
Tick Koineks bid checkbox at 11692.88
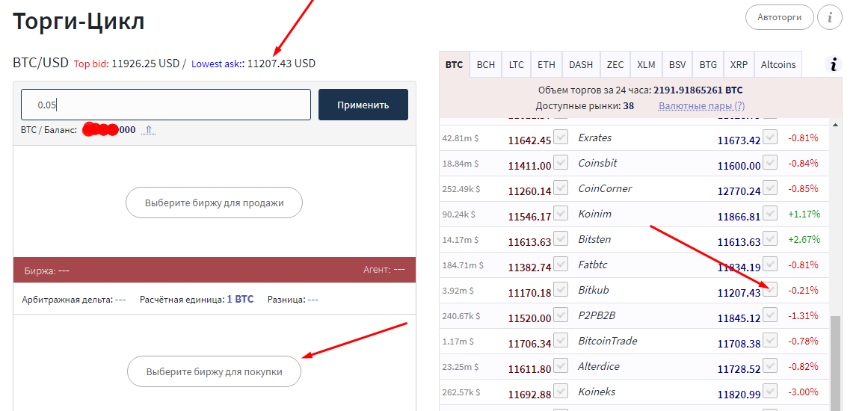click(561, 392)
